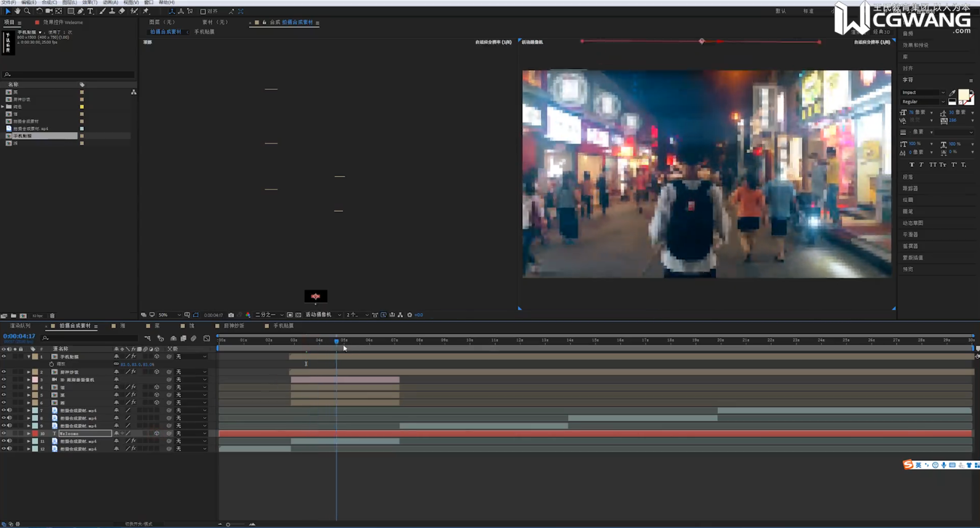Take a snapshot with the camera icon
This screenshot has width=980, height=528.
pos(231,315)
